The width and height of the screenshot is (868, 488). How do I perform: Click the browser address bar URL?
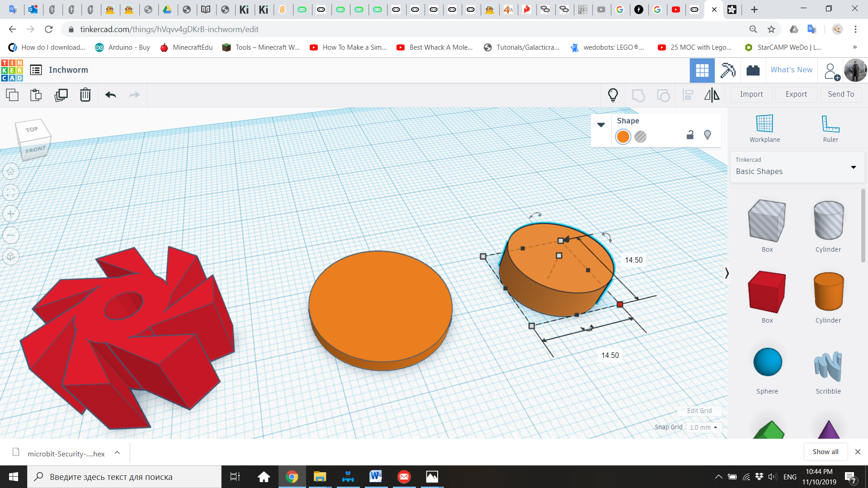click(x=170, y=29)
